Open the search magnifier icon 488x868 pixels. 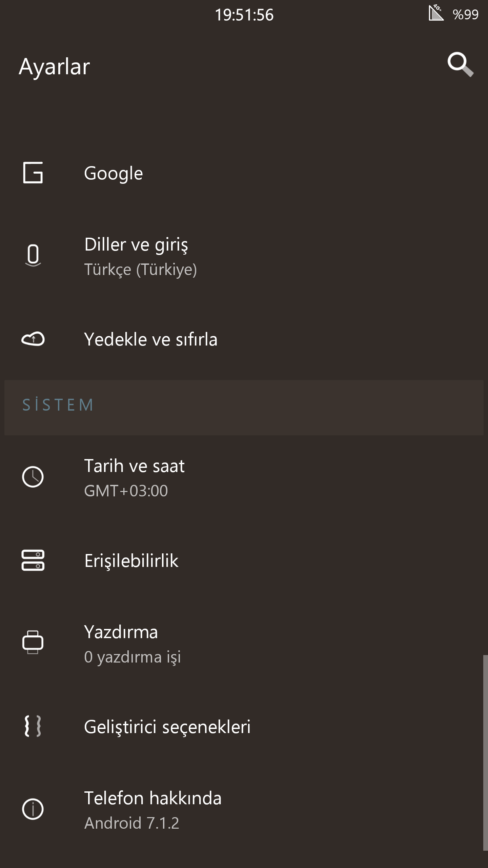tap(460, 64)
